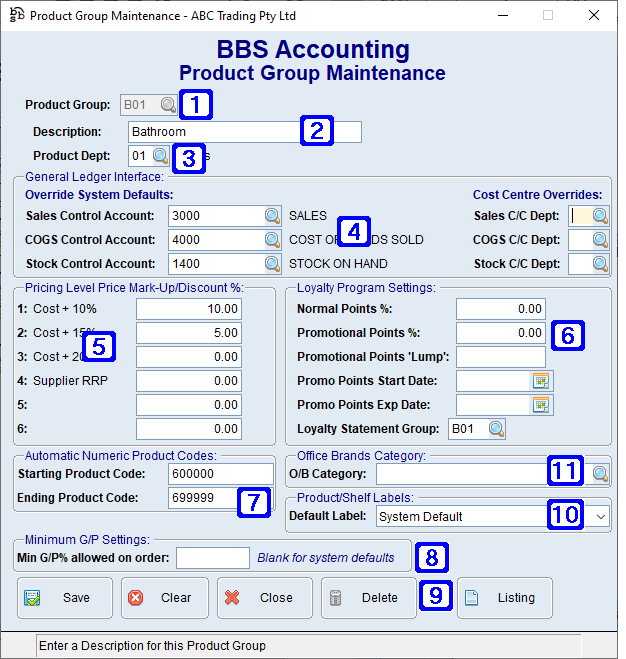
Task: Edit pricing level 2 markup 5.00
Action: tap(189, 333)
